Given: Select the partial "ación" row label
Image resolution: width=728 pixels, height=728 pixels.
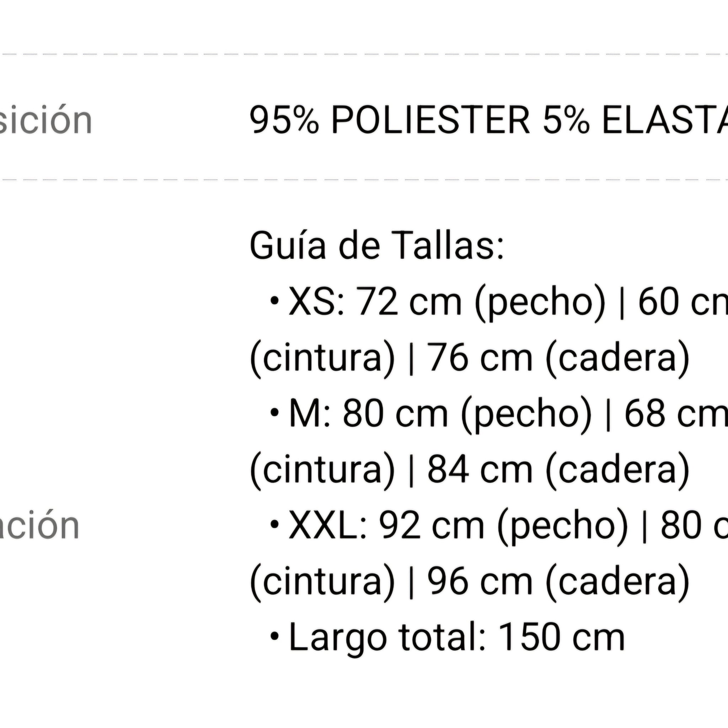Looking at the screenshot, I should (39, 525).
